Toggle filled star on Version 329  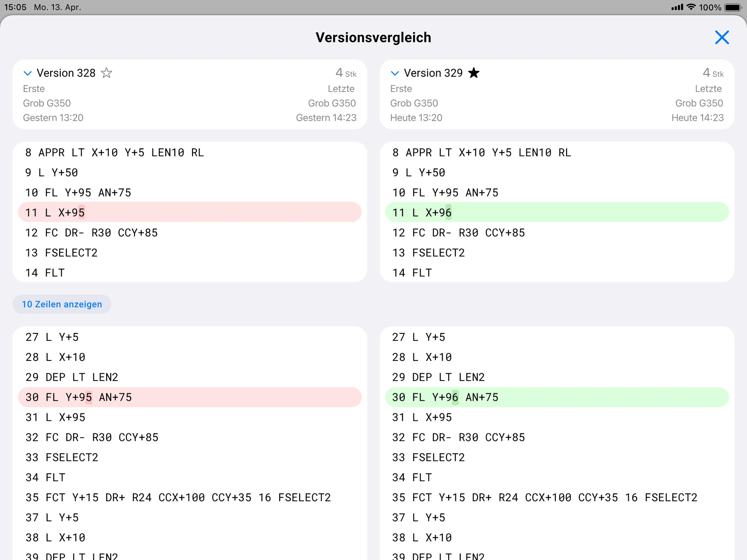pyautogui.click(x=474, y=73)
